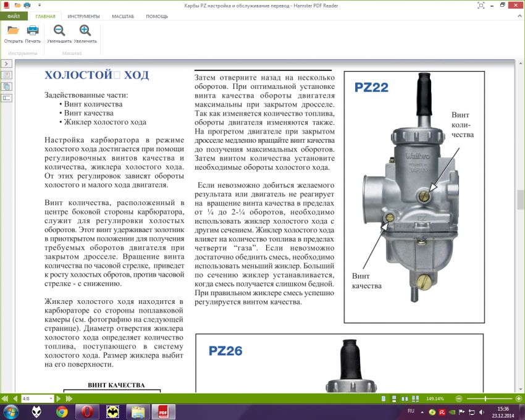Click status bar zoom minus button
Screen dimensions: 525x420
click(459, 398)
